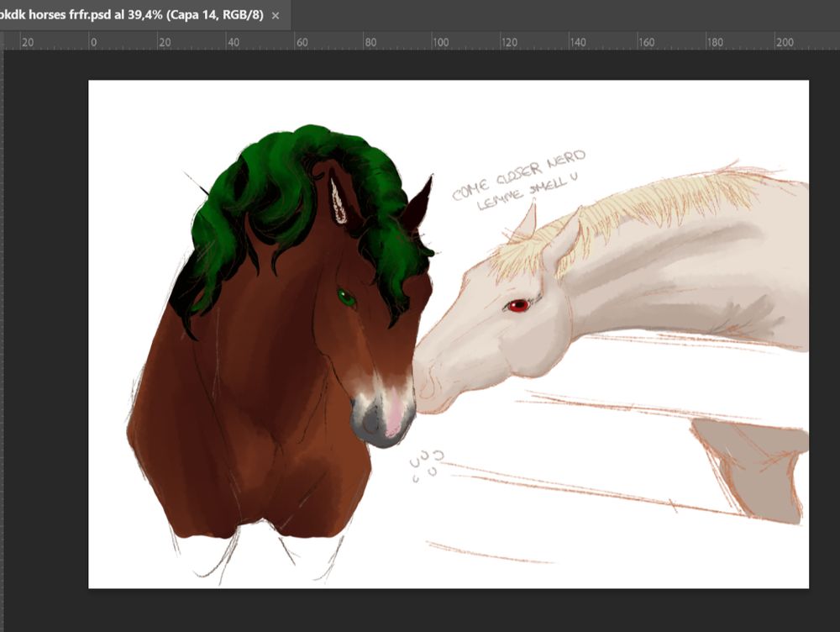Click the handwritten "COME CLOSER NERD" text

click(x=518, y=174)
